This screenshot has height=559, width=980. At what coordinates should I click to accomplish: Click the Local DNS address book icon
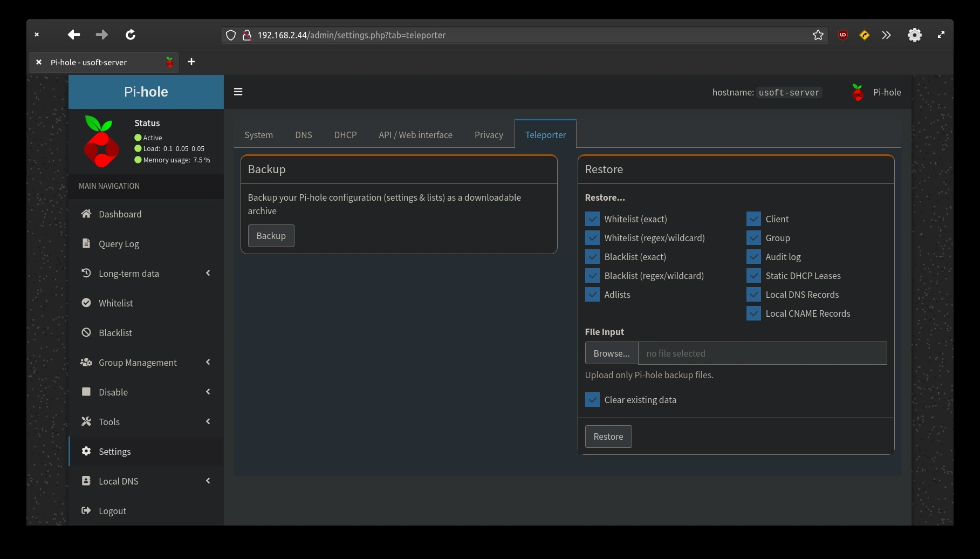[x=86, y=481]
